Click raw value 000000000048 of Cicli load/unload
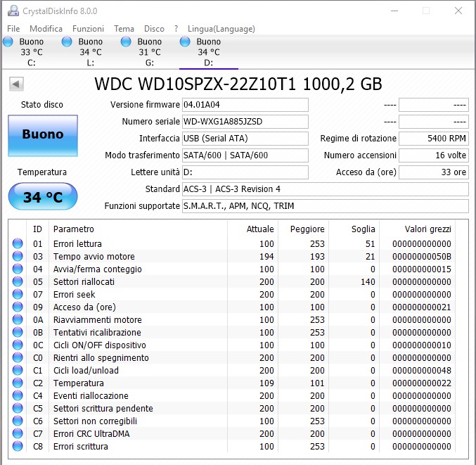Viewport: 476px width, 465px height. pos(422,371)
